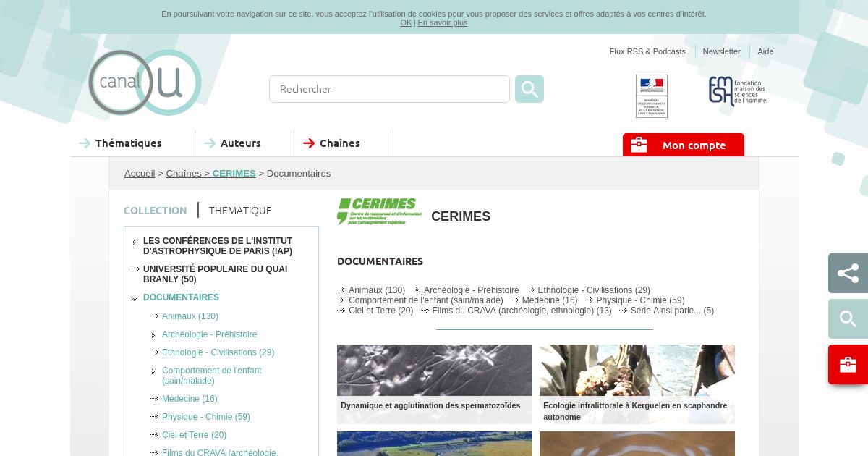
Task: Click the share icon on side panel
Action: (848, 273)
